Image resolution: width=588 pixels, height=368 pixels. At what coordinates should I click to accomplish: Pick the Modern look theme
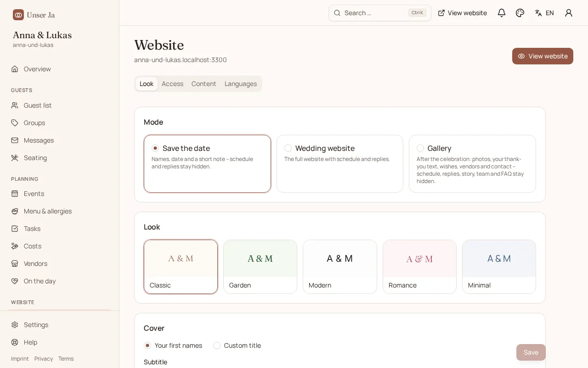coord(340,267)
